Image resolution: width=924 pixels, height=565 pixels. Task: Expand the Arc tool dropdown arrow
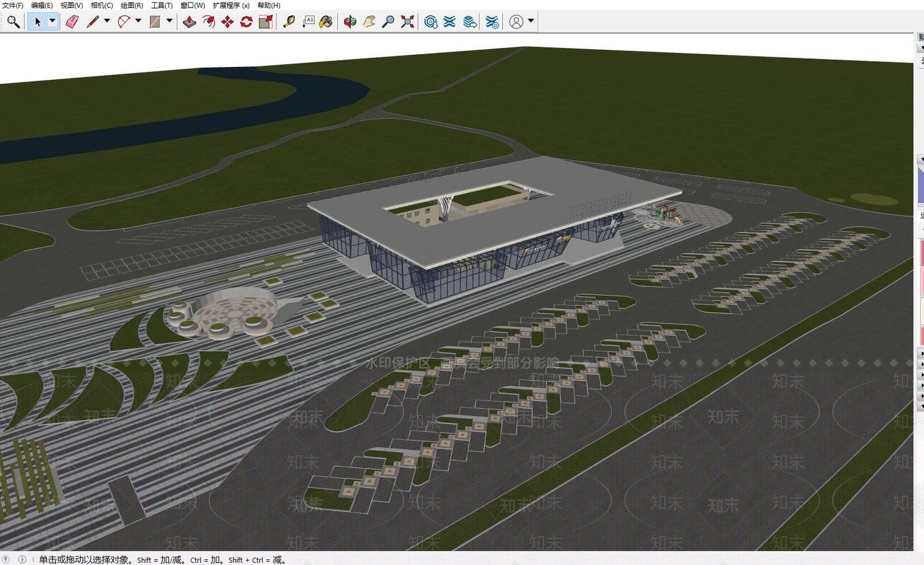click(x=138, y=21)
